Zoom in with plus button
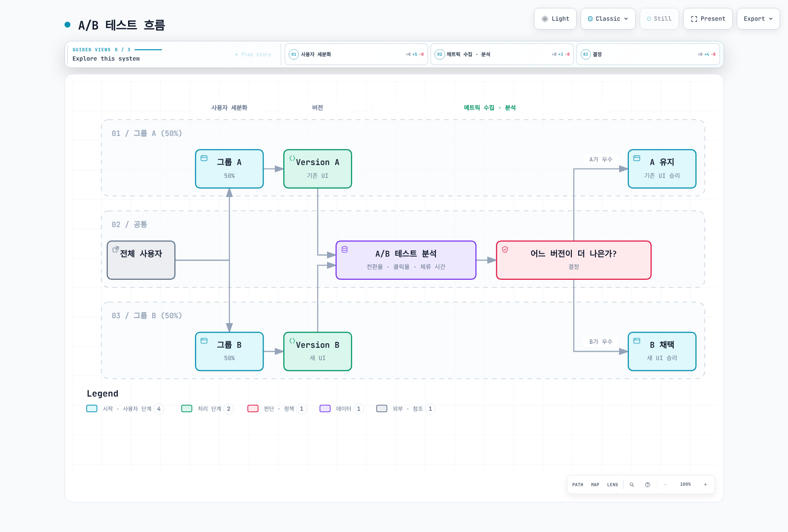 pos(705,485)
